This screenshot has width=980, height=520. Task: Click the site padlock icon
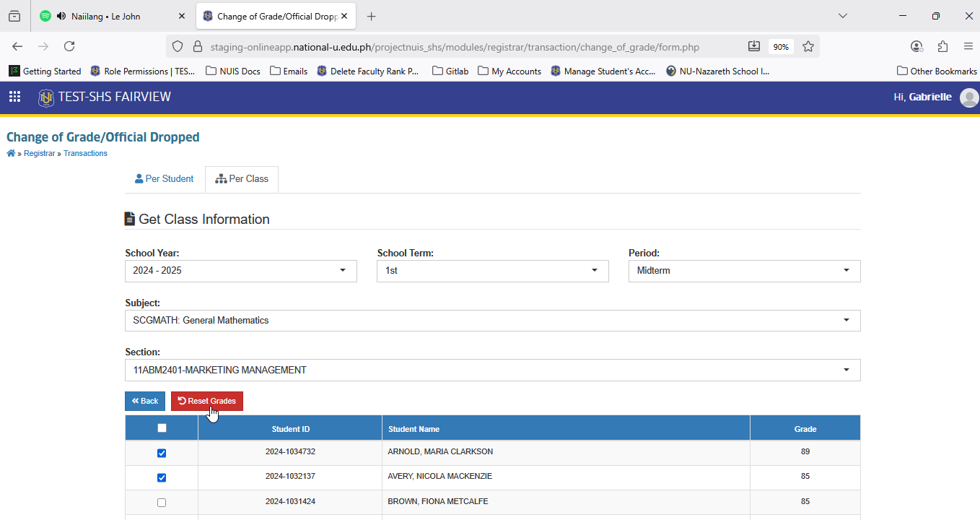197,47
